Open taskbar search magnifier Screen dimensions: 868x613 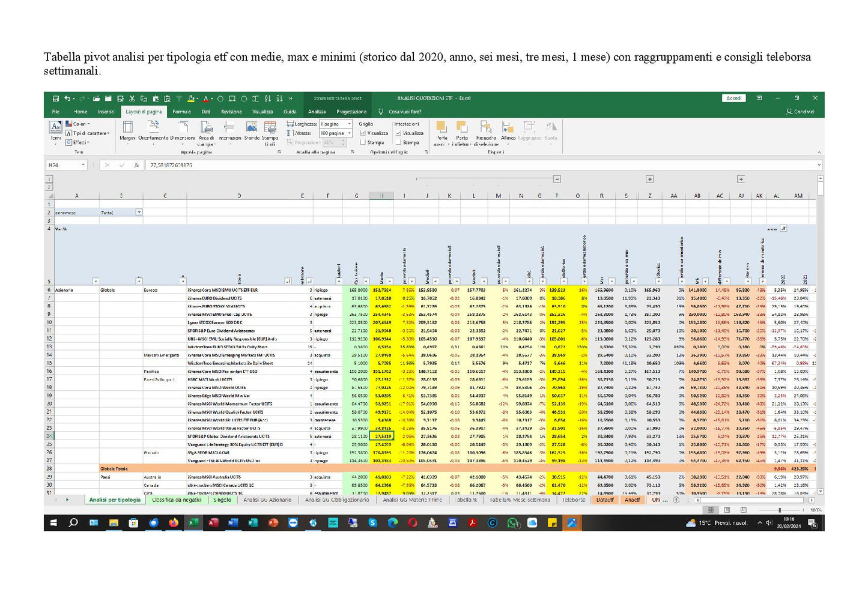coord(73,523)
